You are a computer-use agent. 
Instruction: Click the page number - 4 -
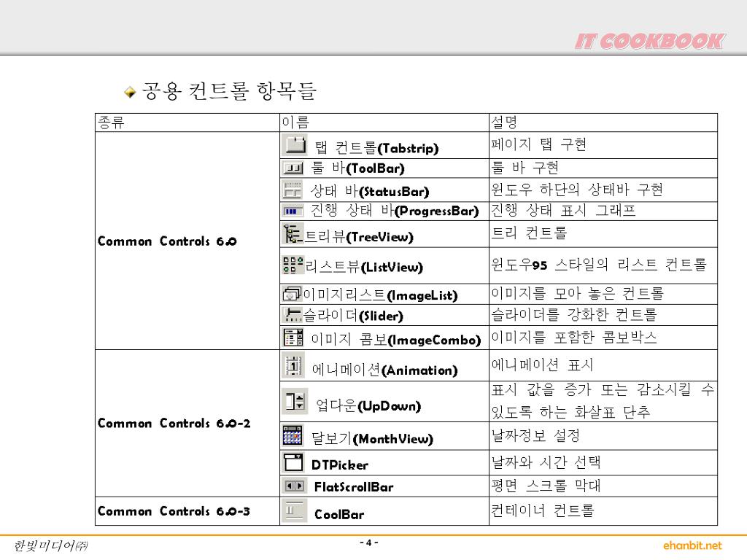(368, 542)
